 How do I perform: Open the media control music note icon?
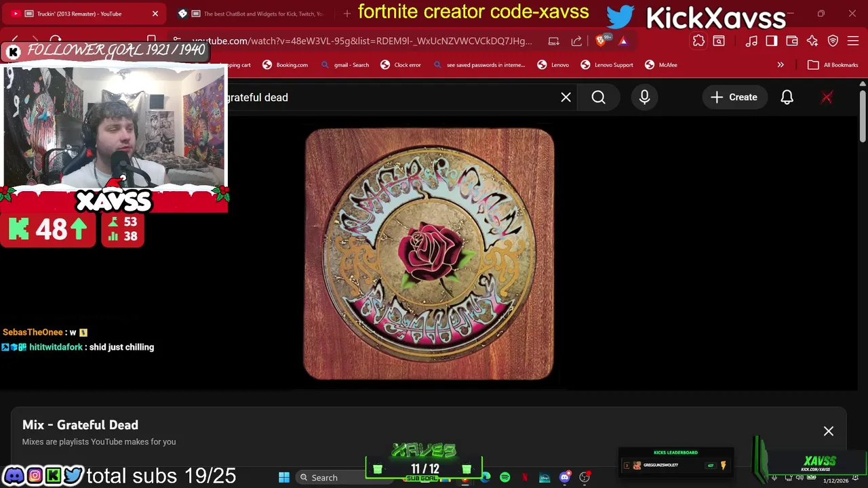751,41
